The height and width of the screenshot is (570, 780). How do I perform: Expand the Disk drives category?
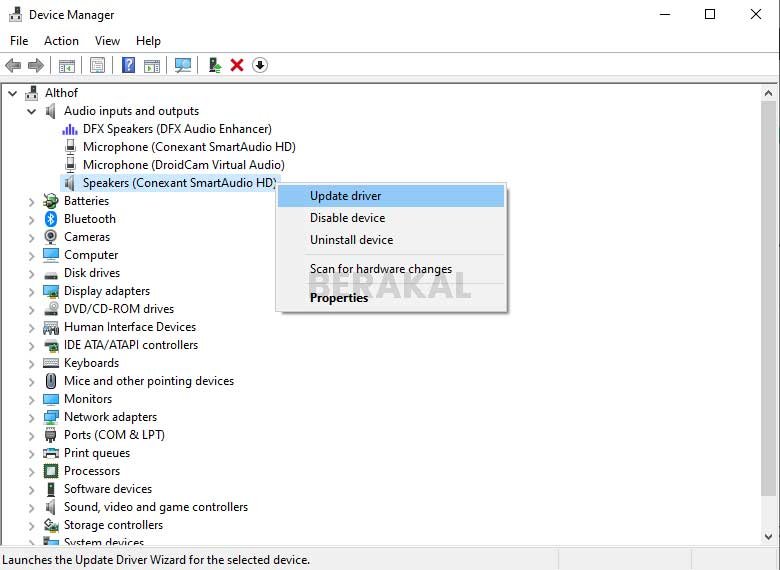[32, 274]
